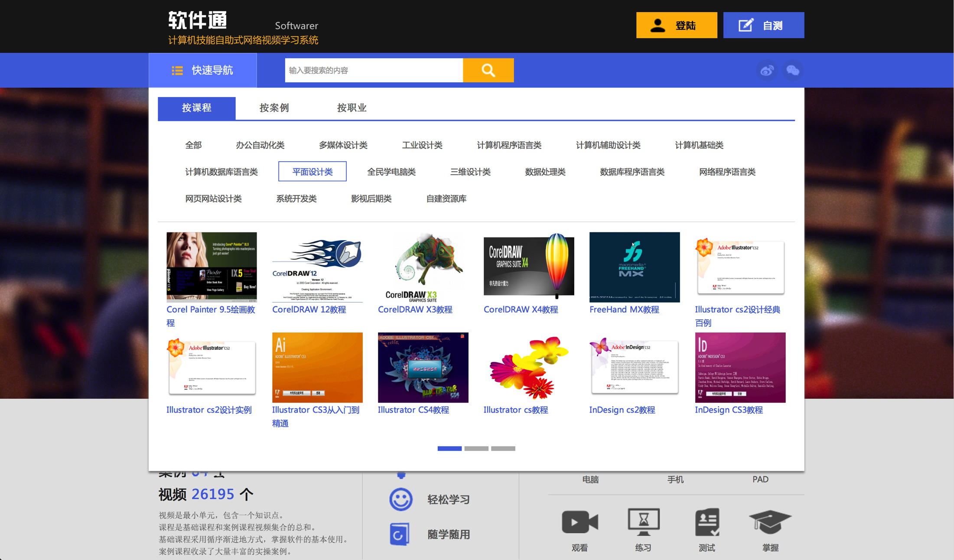Select the 平面设计类 category
Viewport: 954px width, 560px height.
pos(312,172)
